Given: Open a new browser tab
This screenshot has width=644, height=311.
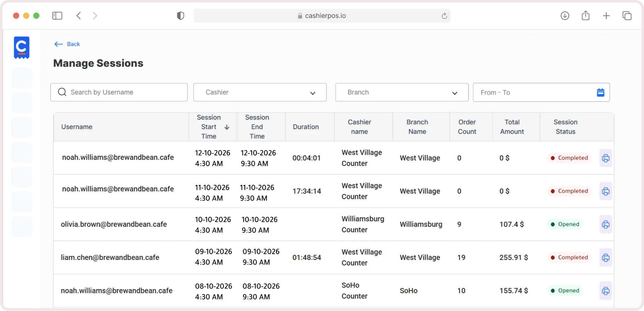Looking at the screenshot, I should coord(606,15).
